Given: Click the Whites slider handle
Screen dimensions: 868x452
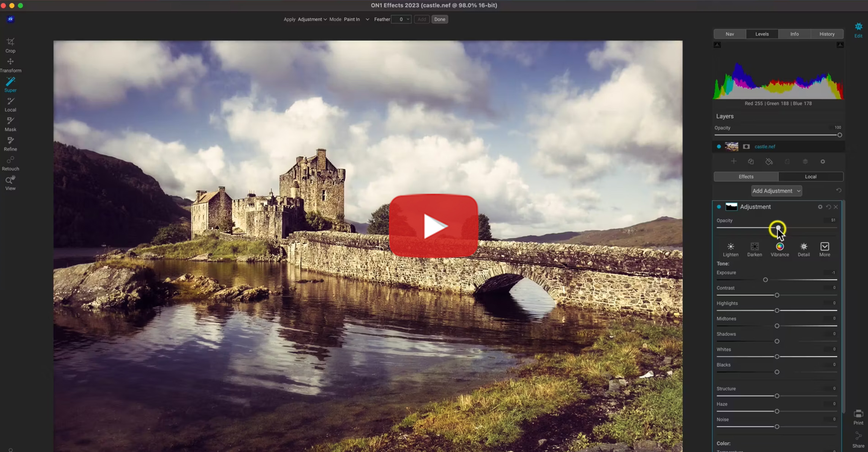Looking at the screenshot, I should point(777,357).
